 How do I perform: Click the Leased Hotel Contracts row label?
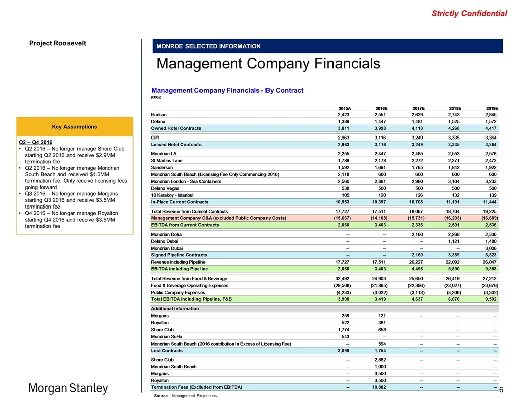pyautogui.click(x=176, y=145)
